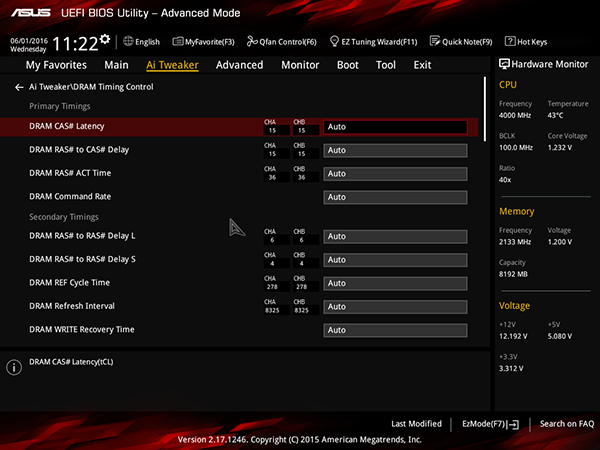Edit DRAM RAS# to RAS# Delay S field
The width and height of the screenshot is (600, 450).
point(395,260)
